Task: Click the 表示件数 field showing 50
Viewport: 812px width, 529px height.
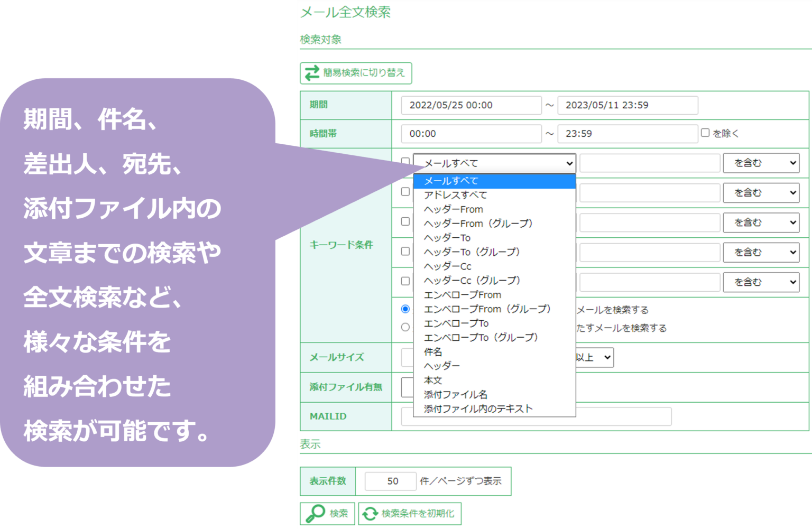Action: (391, 481)
